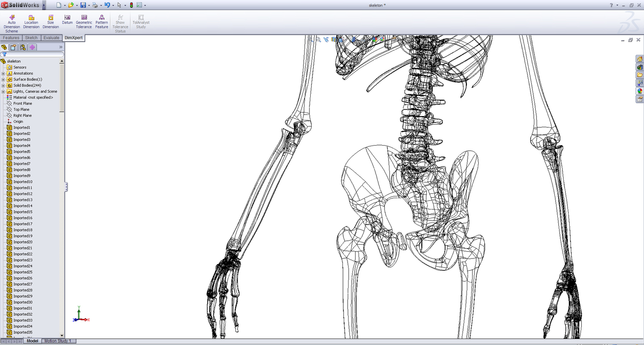Viewport: 644px width, 345px height.
Task: Switch to the Sketch tab
Action: pyautogui.click(x=31, y=38)
